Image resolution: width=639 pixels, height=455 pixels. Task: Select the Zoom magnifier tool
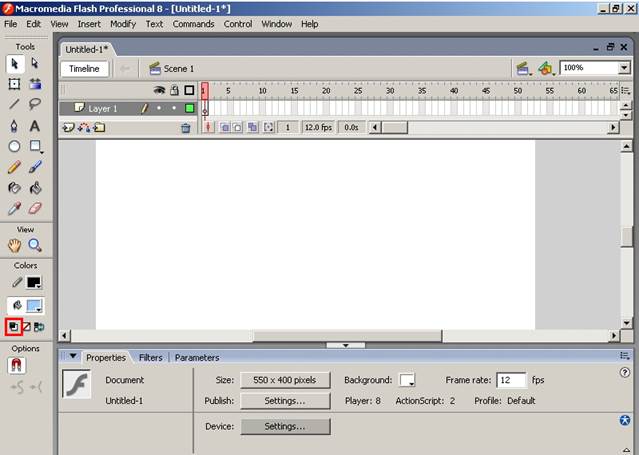(35, 245)
